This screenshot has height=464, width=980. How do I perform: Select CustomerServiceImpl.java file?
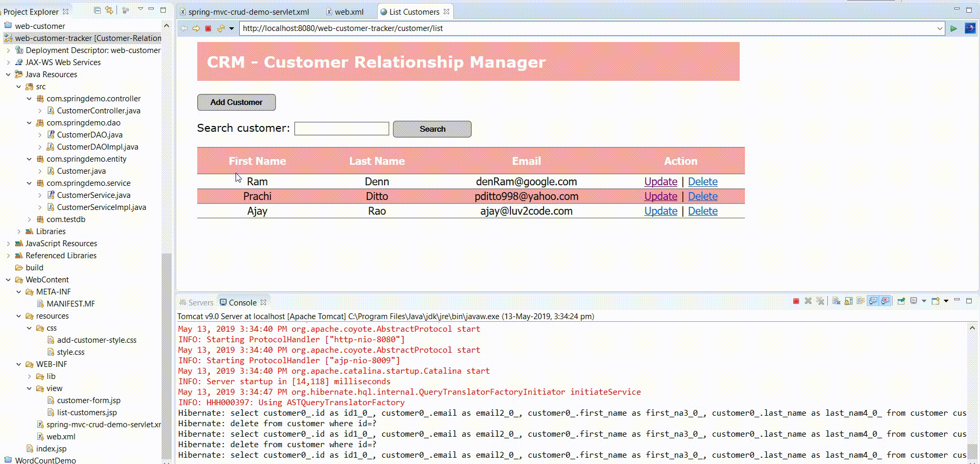[x=101, y=207]
